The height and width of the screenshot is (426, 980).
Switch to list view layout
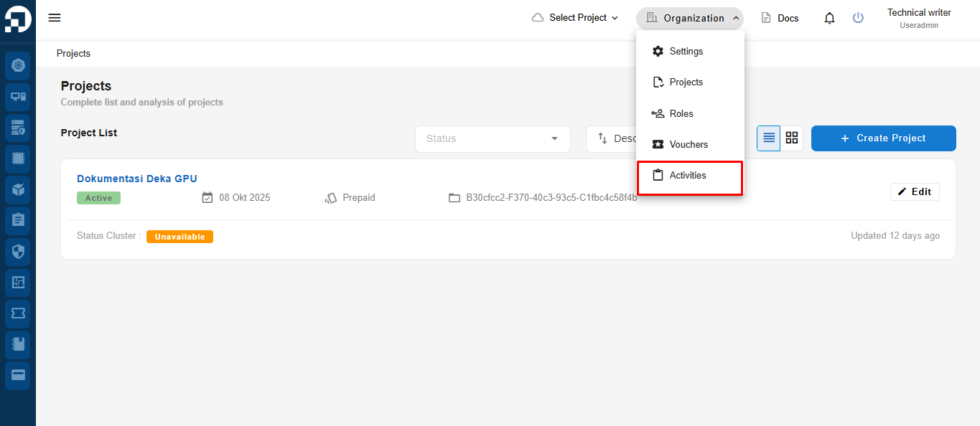(x=769, y=138)
